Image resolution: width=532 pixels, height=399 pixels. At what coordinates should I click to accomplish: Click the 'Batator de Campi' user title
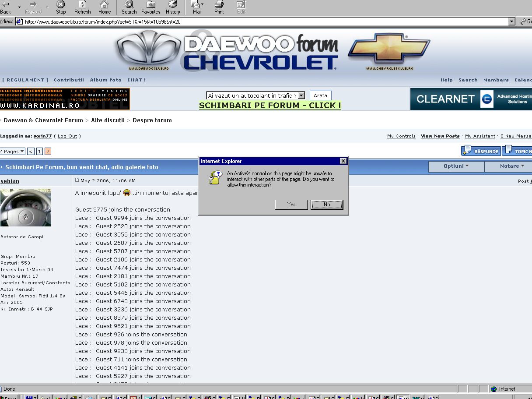[22, 237]
